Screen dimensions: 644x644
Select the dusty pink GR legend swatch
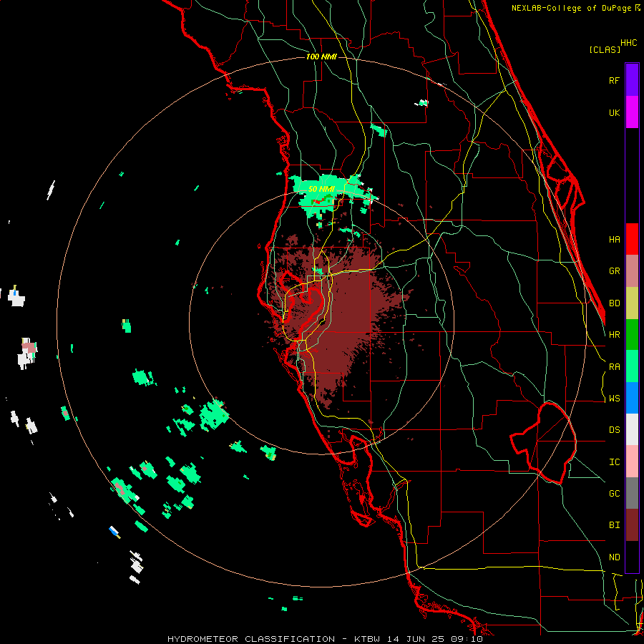click(x=632, y=270)
